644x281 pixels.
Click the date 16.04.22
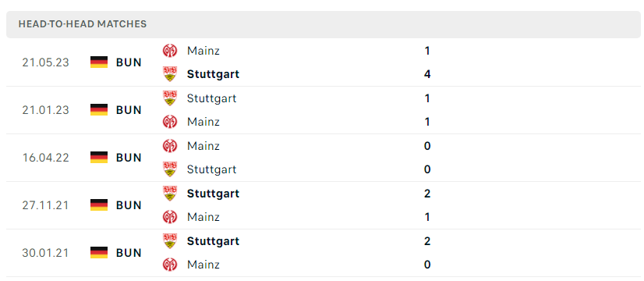pyautogui.click(x=45, y=158)
